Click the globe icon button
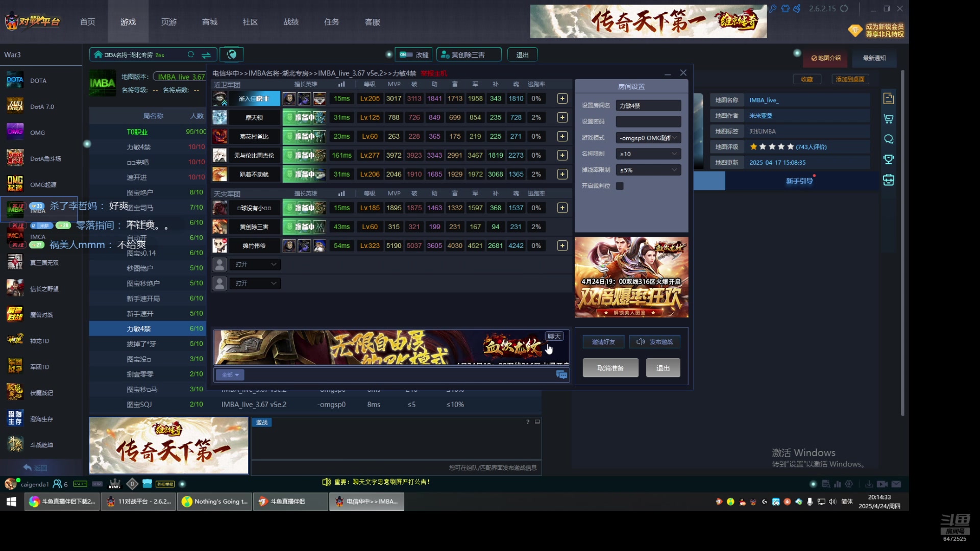The width and height of the screenshot is (980, 551). 232,54
